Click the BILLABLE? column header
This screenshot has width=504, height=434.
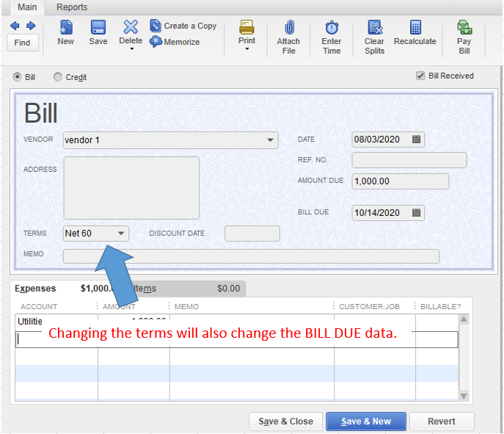pos(440,307)
